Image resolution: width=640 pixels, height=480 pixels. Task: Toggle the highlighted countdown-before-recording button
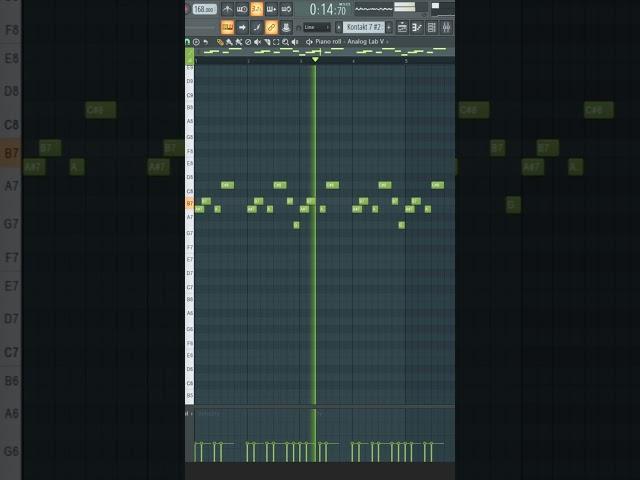click(x=257, y=9)
